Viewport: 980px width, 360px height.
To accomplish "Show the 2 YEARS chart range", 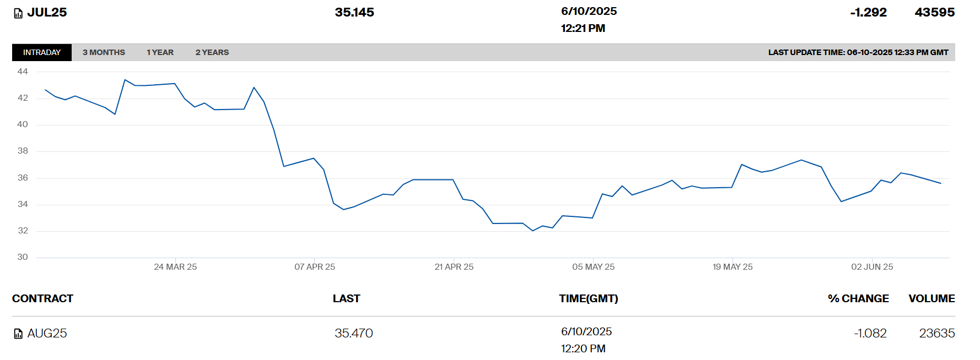I will tap(212, 52).
